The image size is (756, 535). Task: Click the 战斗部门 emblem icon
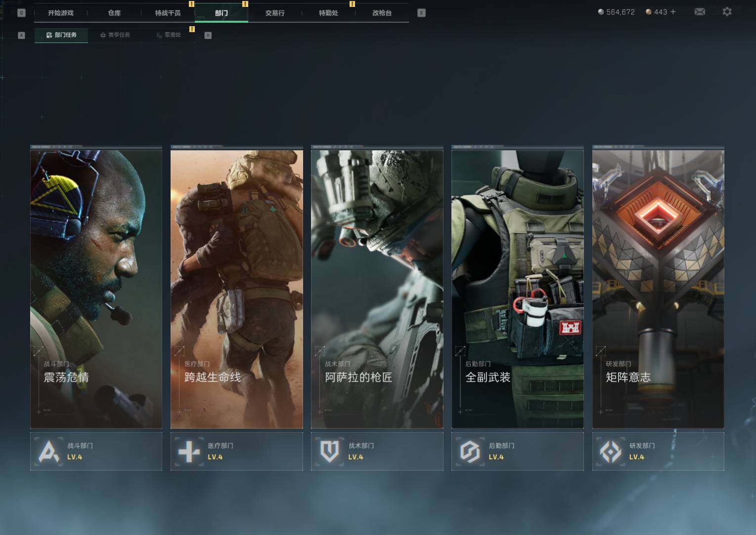pyautogui.click(x=48, y=451)
